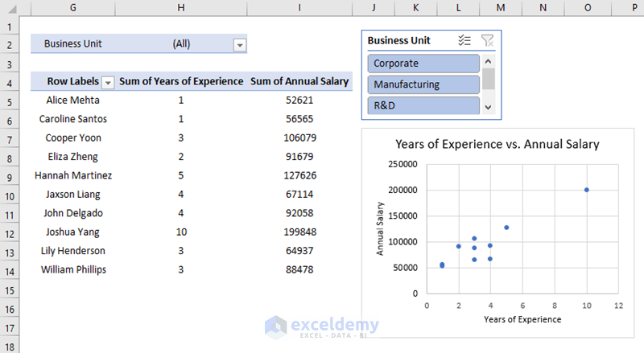The height and width of the screenshot is (353, 644).
Task: Select R&D slicer item
Action: (423, 105)
